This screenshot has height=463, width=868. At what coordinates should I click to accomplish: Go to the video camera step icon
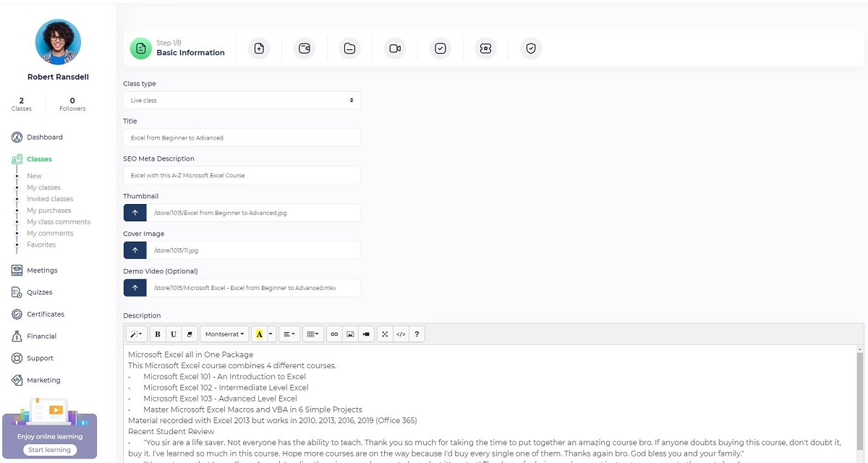(x=395, y=48)
